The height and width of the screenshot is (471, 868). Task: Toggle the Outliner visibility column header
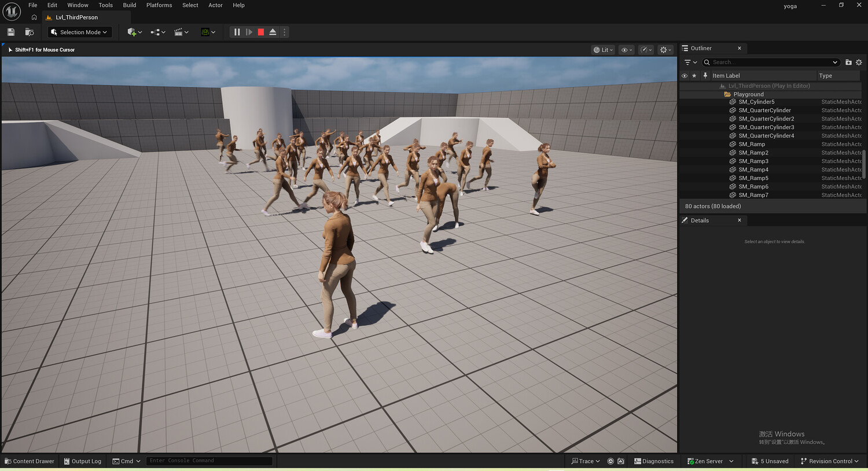tap(685, 76)
